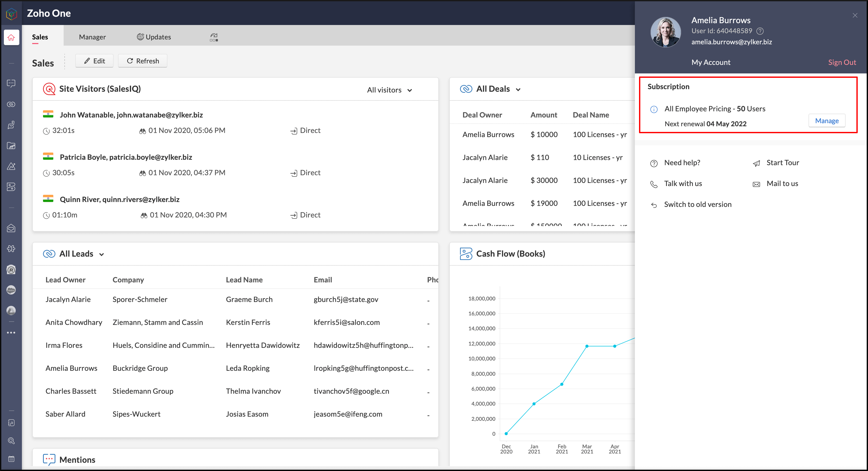Click the more apps ellipsis icon
This screenshot has height=471, width=868.
click(11, 333)
